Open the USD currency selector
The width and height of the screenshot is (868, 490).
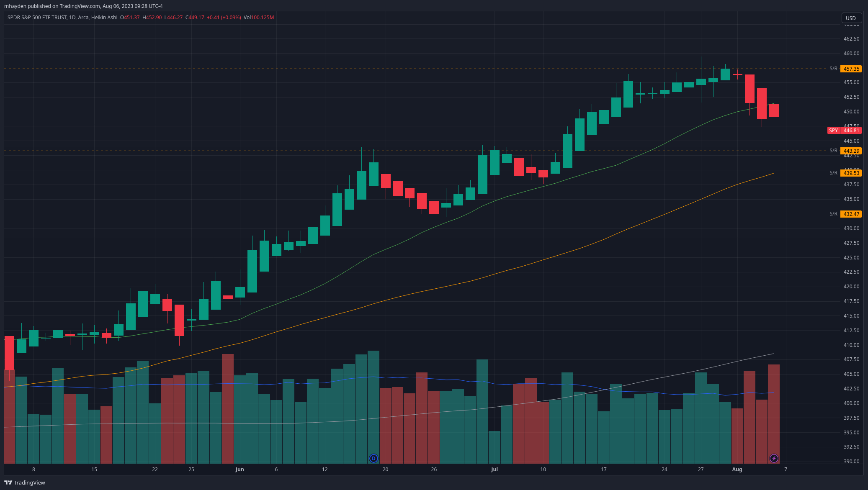[851, 18]
